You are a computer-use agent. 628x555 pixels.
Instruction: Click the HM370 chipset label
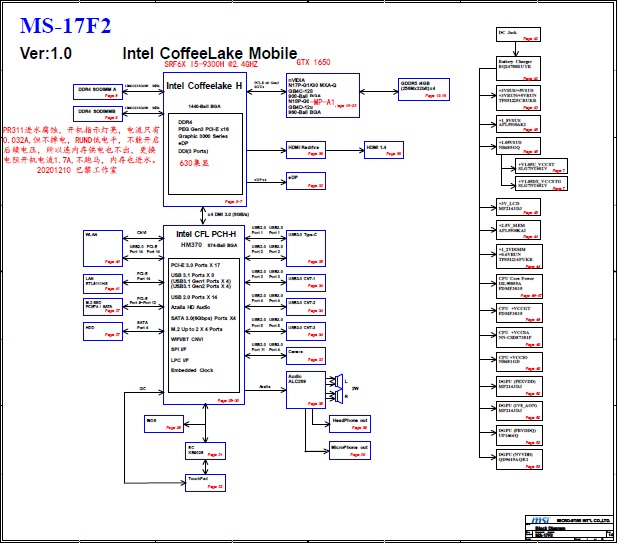191,245
